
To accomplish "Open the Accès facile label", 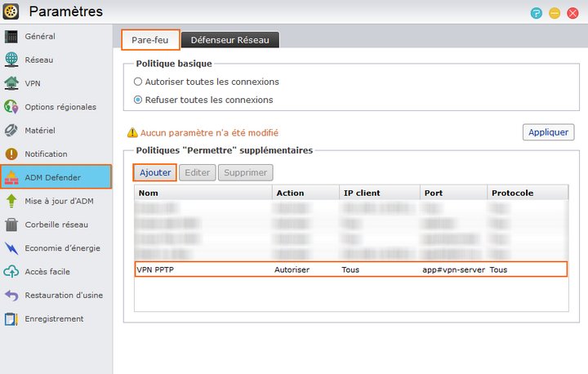I will (x=47, y=272).
